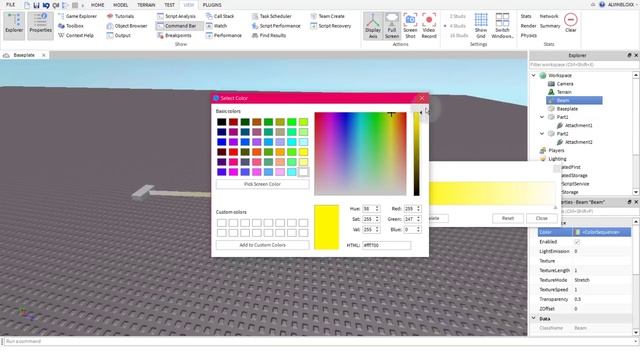Select the 2 Studs grid option

pyautogui.click(x=458, y=16)
